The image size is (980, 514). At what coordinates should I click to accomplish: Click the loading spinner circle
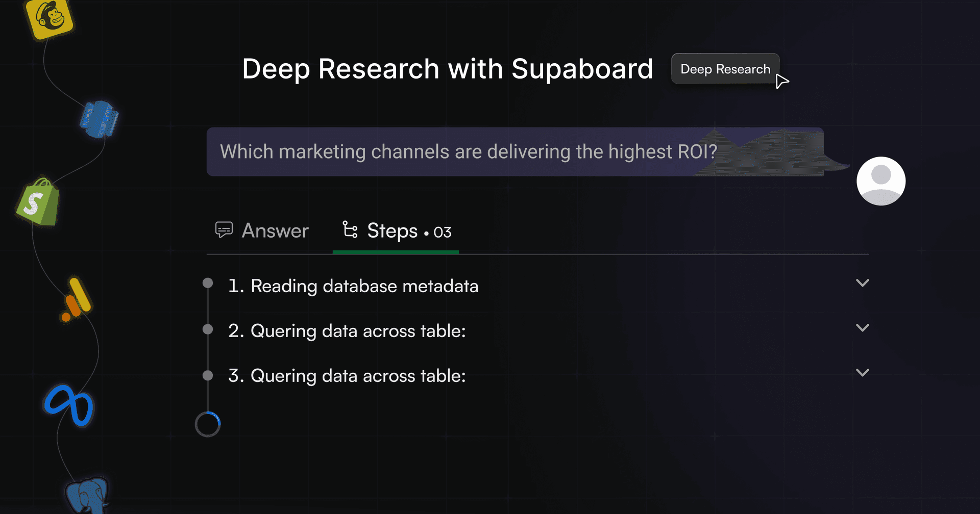click(208, 424)
